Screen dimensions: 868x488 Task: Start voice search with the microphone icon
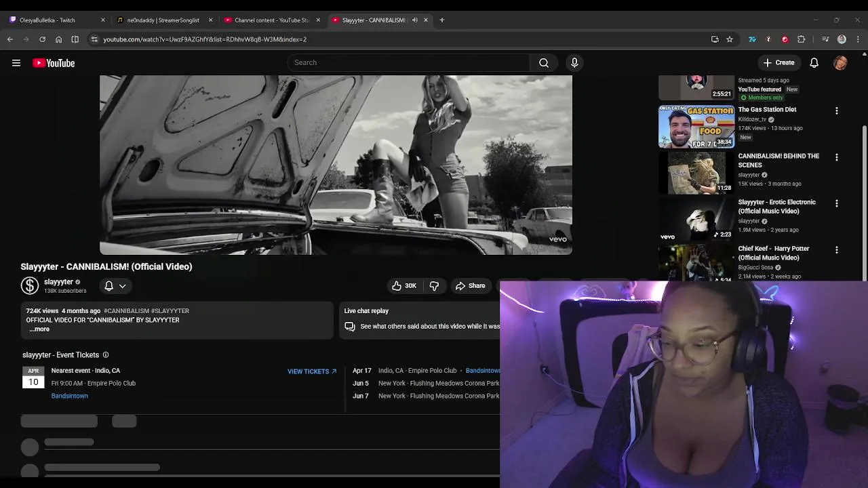tap(574, 63)
